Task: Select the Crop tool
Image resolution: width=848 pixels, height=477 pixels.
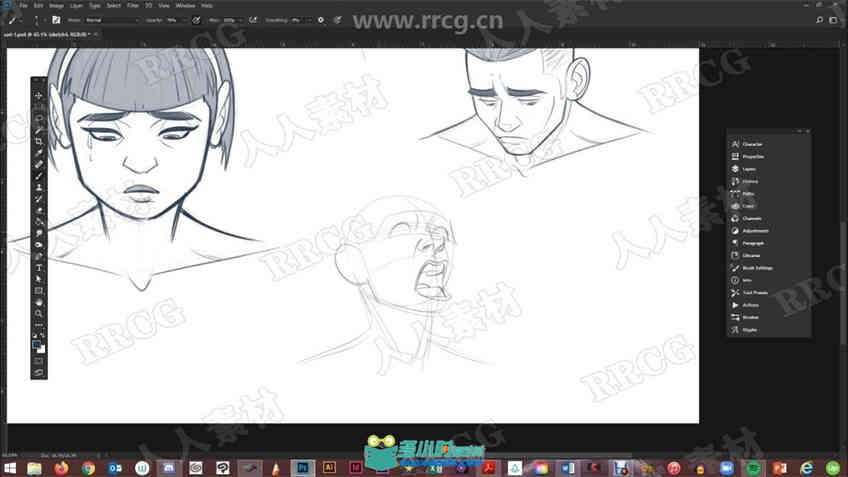Action: [38, 141]
